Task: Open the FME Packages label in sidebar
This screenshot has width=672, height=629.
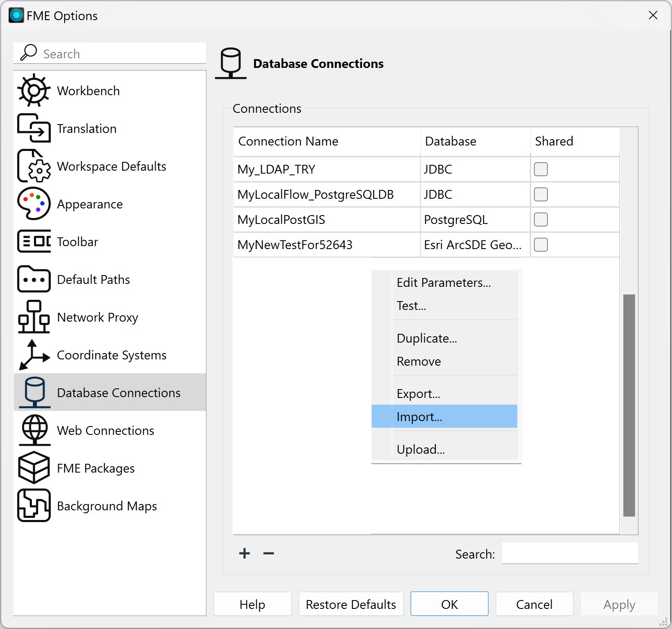Action: tap(96, 468)
